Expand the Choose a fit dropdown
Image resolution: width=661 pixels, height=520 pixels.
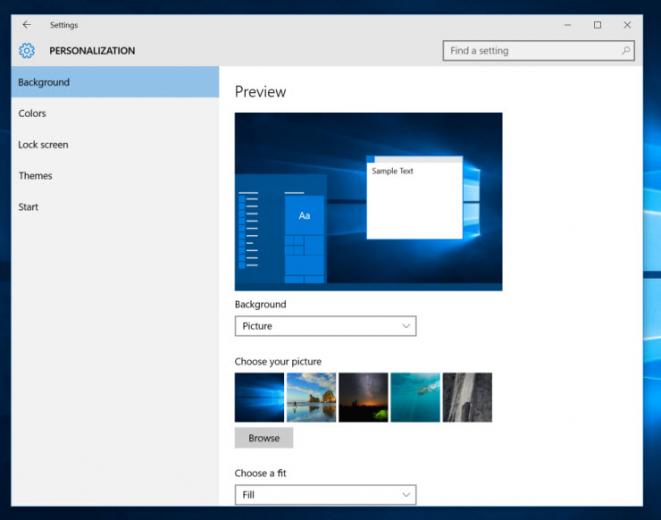pyautogui.click(x=325, y=495)
